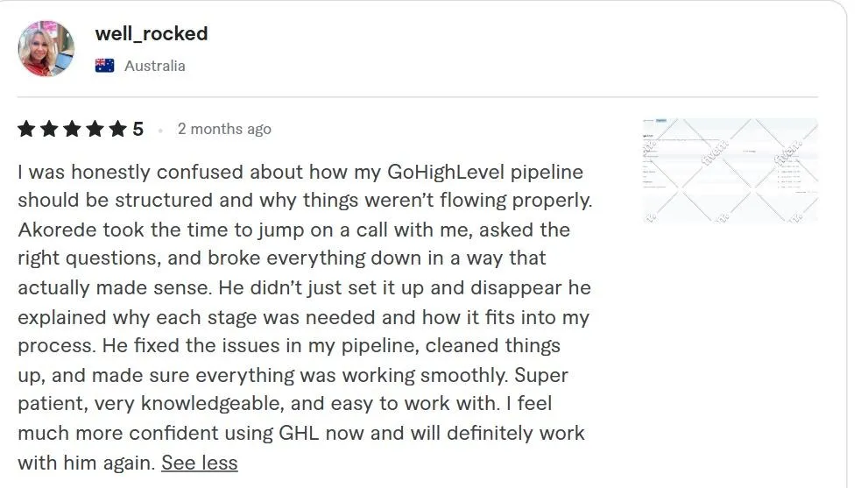Click the fifth rating star
This screenshot has height=488, width=868.
click(x=117, y=130)
